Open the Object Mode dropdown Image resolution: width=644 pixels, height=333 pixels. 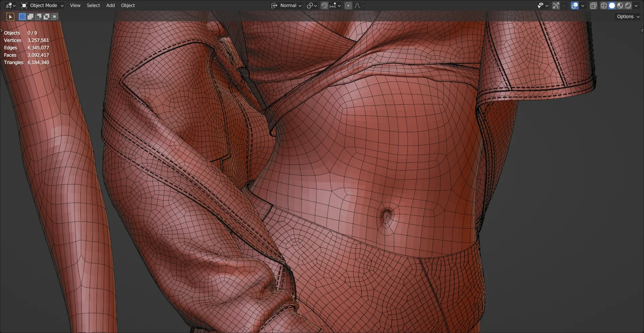[x=42, y=5]
